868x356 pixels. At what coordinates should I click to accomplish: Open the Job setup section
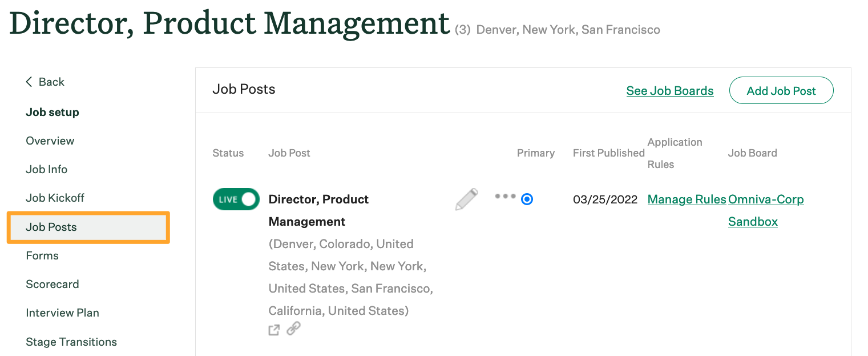[x=53, y=112]
